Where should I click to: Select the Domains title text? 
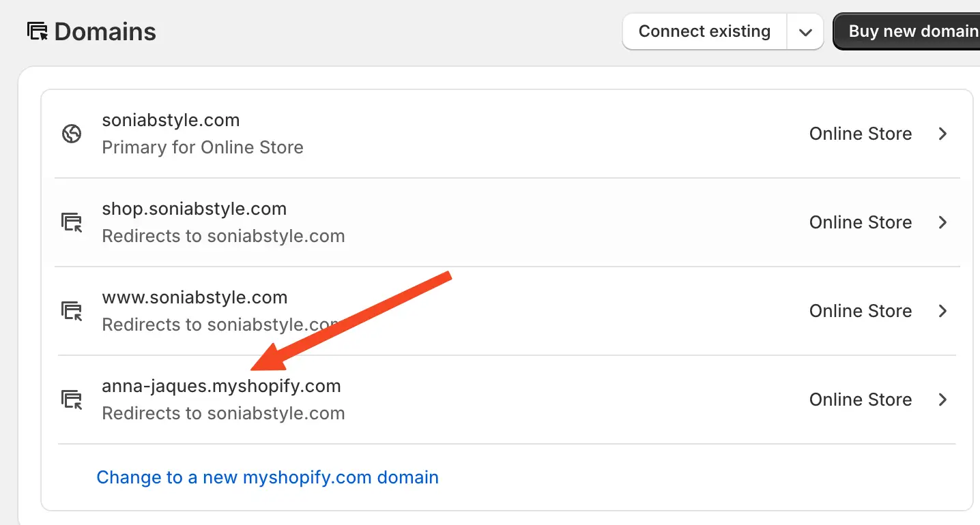point(104,31)
